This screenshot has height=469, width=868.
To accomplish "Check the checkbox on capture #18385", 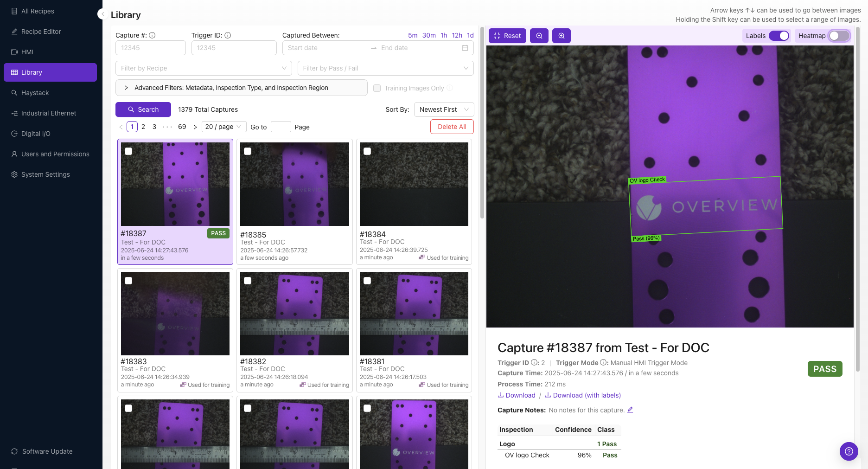I will (248, 151).
